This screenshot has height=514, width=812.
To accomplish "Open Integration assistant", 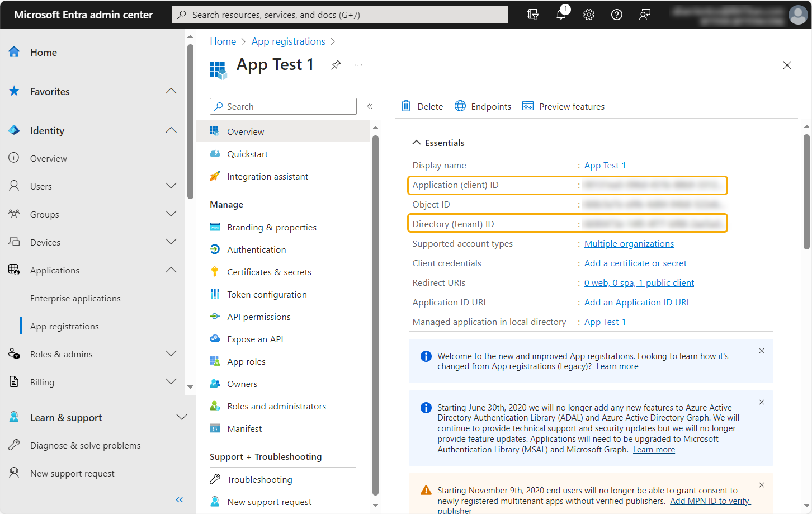I will click(x=267, y=176).
